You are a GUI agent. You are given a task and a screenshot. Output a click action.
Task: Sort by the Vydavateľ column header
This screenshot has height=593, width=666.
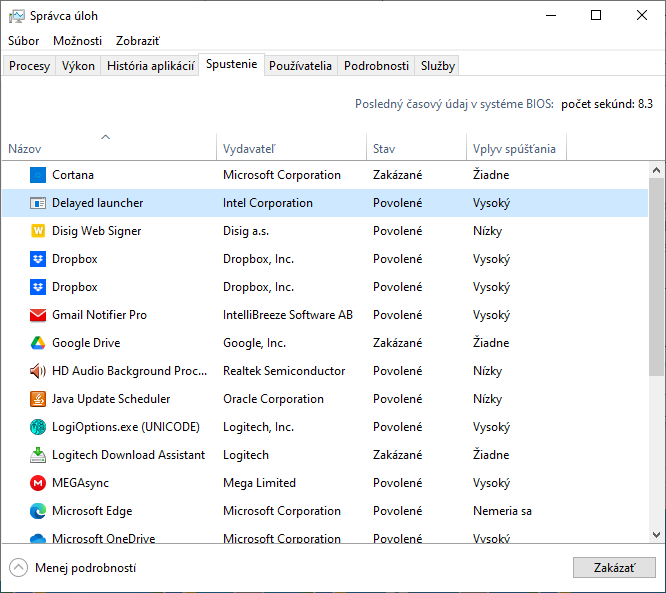[x=291, y=147]
